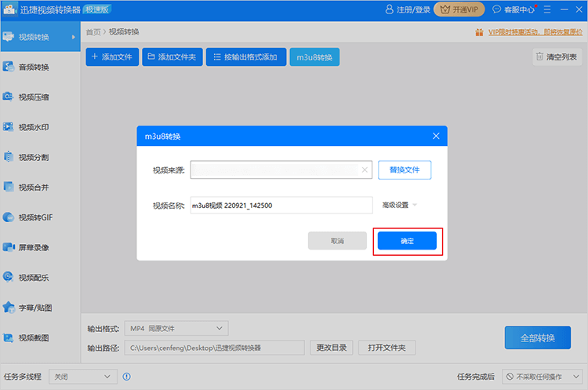This screenshot has width=588, height=390.
Task: Click 取消 in the m3u8 dialog
Action: (337, 241)
